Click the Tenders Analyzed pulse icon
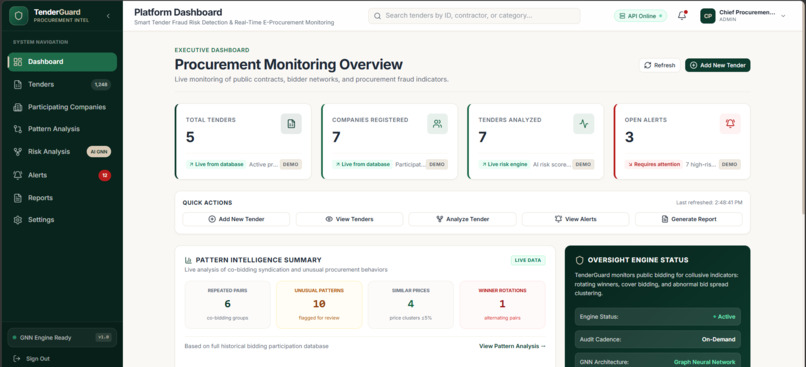The image size is (806, 367). tap(583, 124)
